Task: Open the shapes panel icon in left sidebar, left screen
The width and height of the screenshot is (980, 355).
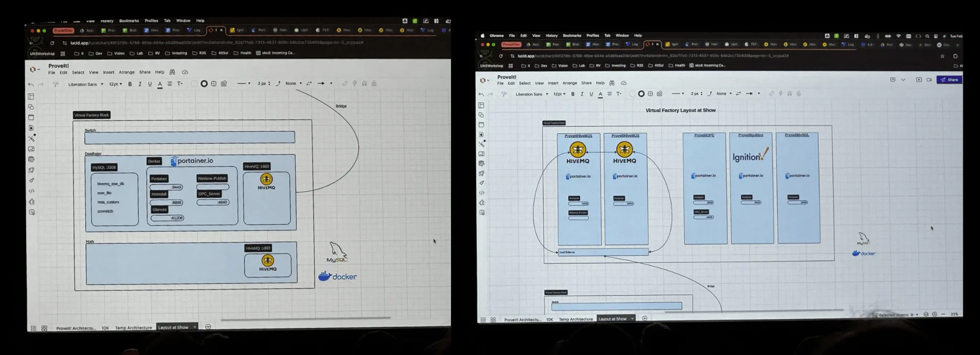Action: [x=31, y=107]
